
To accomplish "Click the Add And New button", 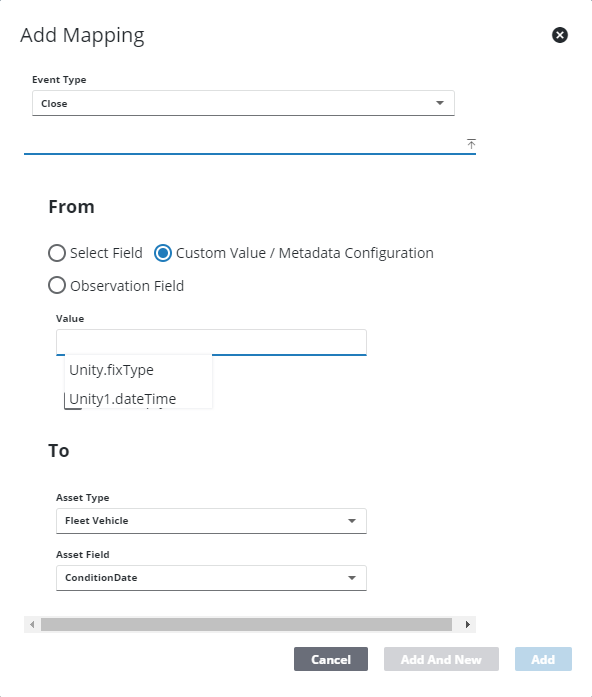I will pyautogui.click(x=441, y=659).
